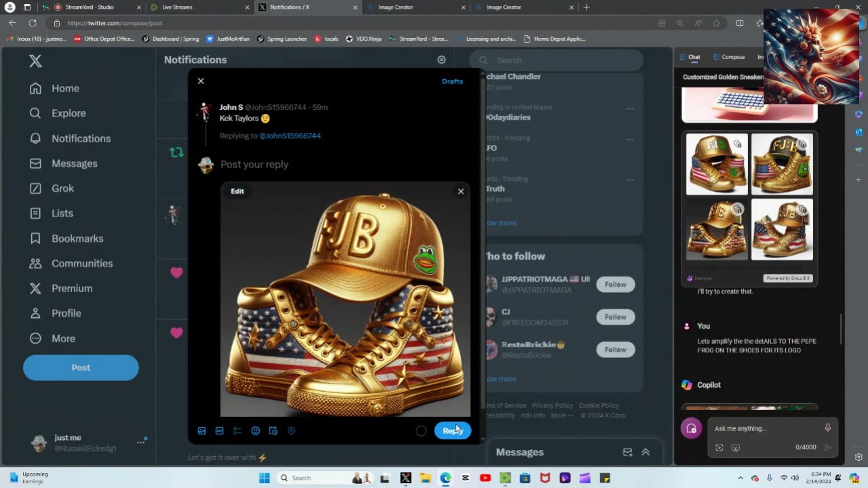Close the reply compose dialog
Image resolution: width=868 pixels, height=488 pixels.
pyautogui.click(x=201, y=81)
